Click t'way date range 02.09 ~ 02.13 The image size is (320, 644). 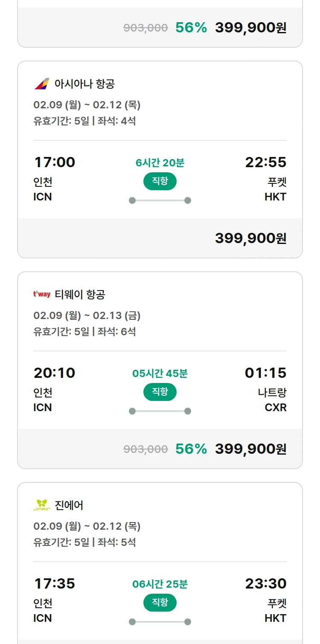coord(87,316)
